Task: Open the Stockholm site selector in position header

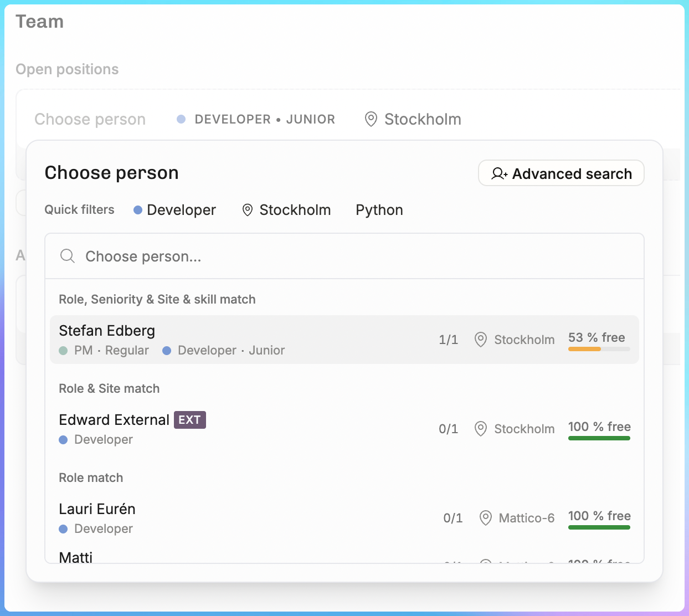Action: point(413,119)
